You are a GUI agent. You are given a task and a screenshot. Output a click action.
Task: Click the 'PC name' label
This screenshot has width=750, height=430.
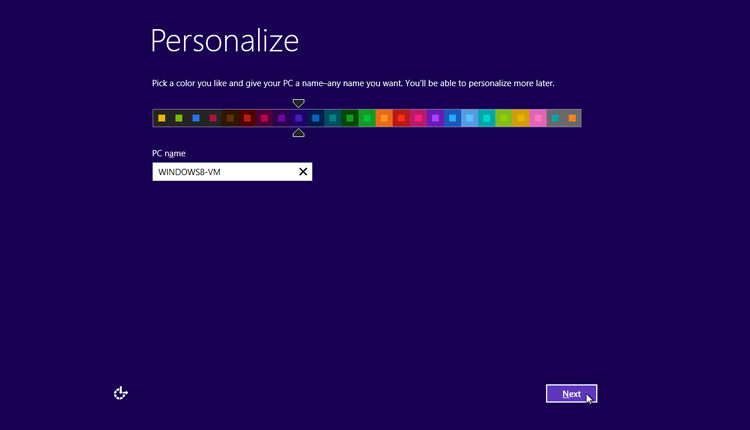(x=168, y=154)
